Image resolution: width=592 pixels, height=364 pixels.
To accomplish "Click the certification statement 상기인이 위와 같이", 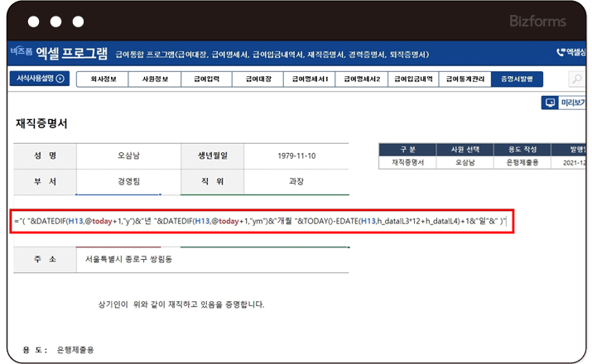I will click(x=181, y=304).
